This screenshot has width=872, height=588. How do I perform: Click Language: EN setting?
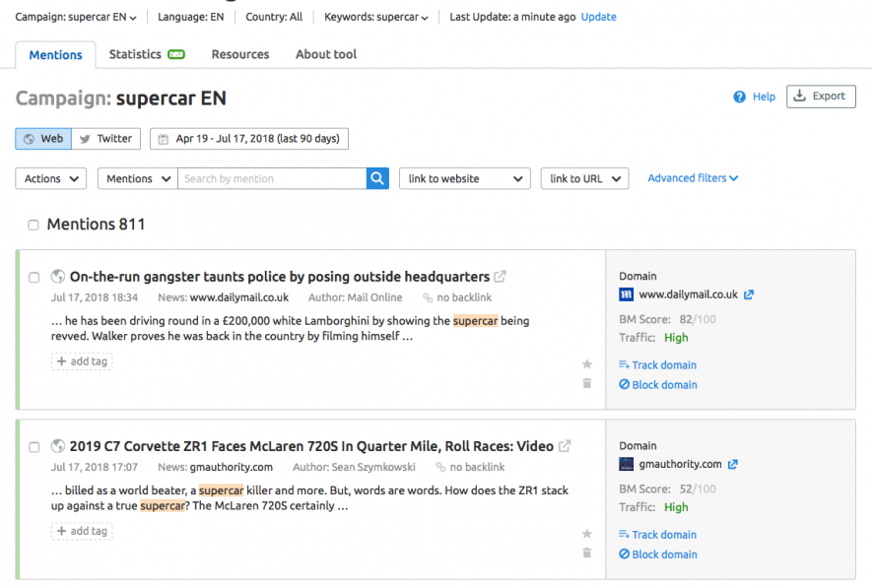coord(191,17)
